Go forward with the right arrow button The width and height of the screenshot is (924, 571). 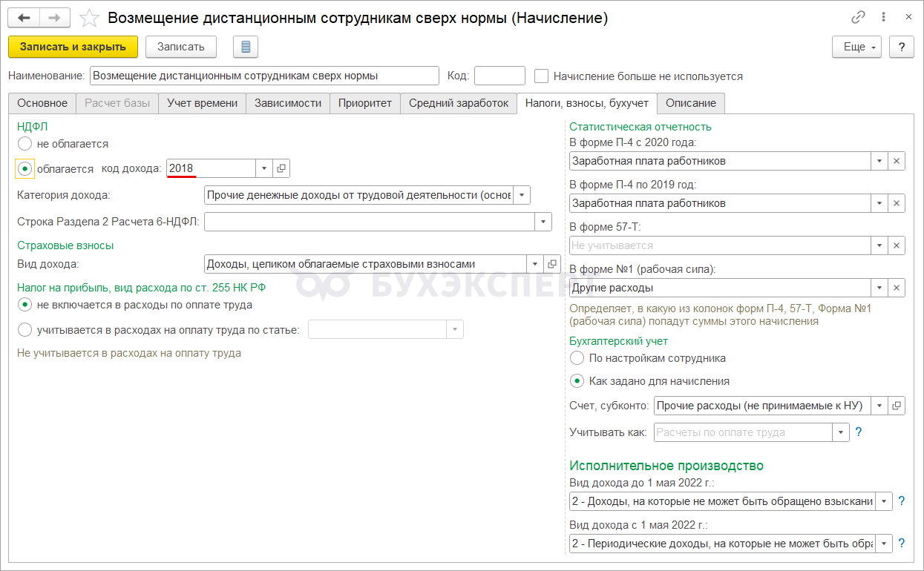pos(55,17)
